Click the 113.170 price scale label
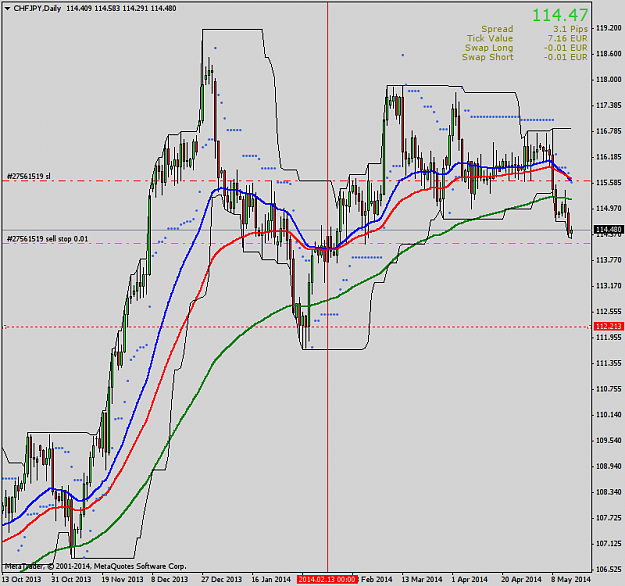Screen dimensions: 625x586 point(609,286)
